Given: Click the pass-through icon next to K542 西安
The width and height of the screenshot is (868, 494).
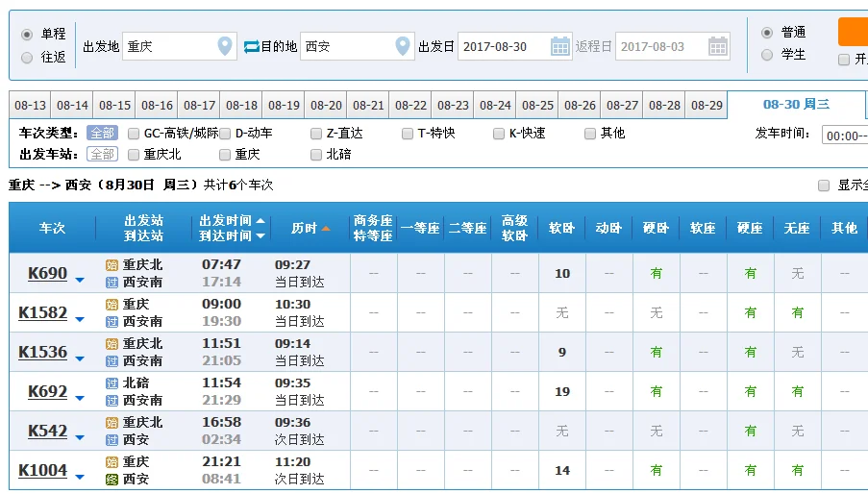Looking at the screenshot, I should pos(112,440).
